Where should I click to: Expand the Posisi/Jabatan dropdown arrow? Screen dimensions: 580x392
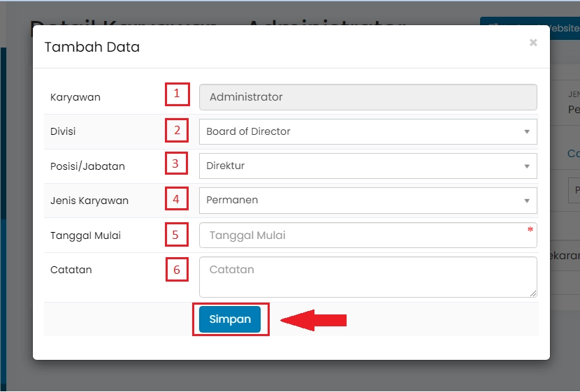(x=525, y=166)
